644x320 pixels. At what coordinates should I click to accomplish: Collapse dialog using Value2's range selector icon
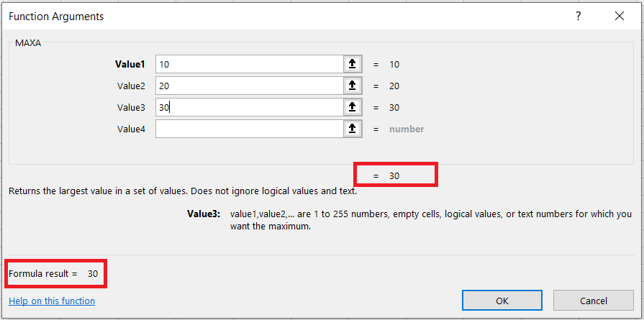click(352, 86)
